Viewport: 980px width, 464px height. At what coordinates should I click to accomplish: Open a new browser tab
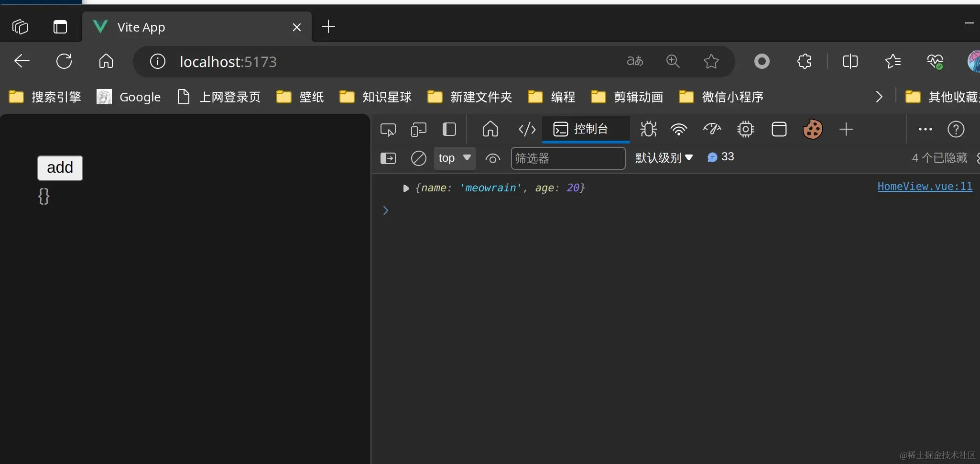coord(328,27)
